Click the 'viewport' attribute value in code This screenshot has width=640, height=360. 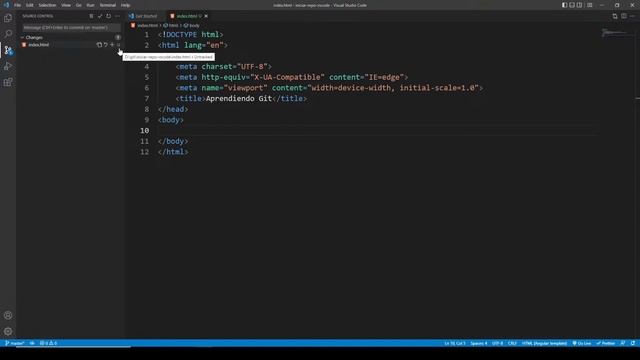point(246,88)
